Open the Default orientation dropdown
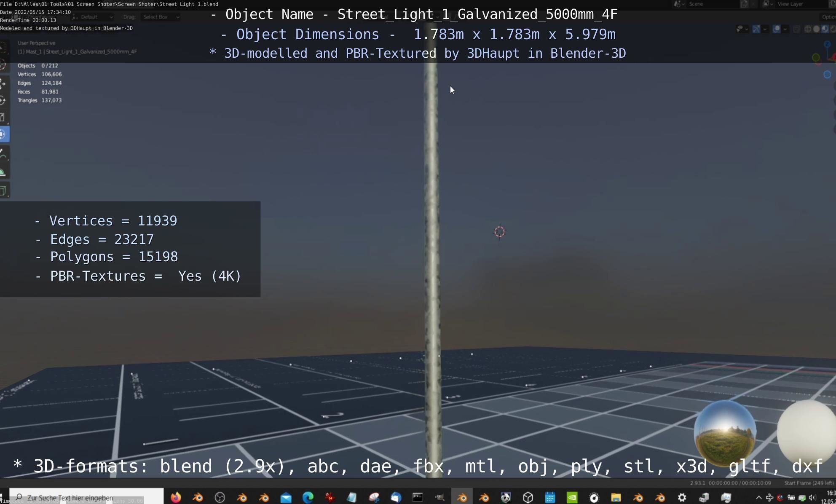The height and width of the screenshot is (504, 836). coord(93,17)
